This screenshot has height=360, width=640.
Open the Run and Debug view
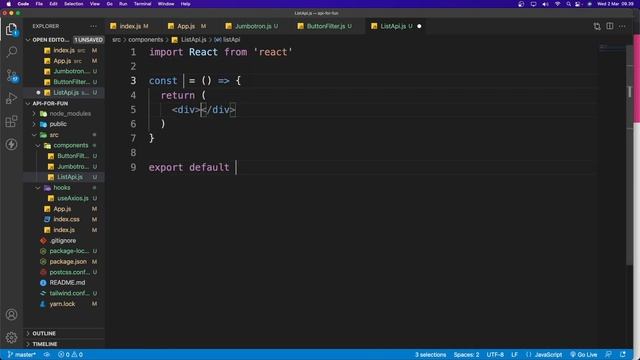[11, 98]
